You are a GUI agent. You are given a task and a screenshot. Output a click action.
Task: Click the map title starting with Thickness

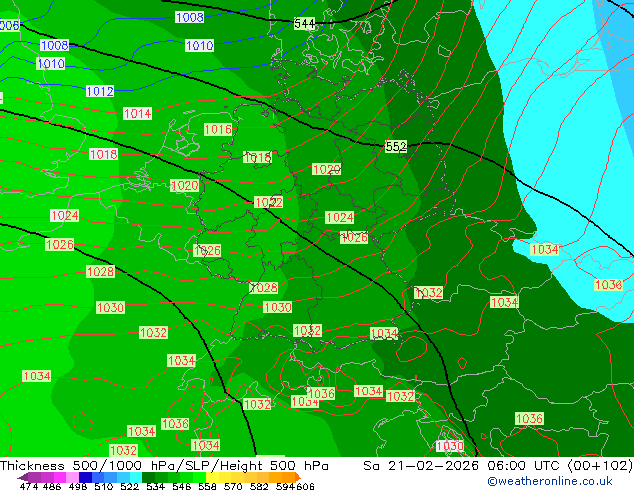[x=164, y=466]
